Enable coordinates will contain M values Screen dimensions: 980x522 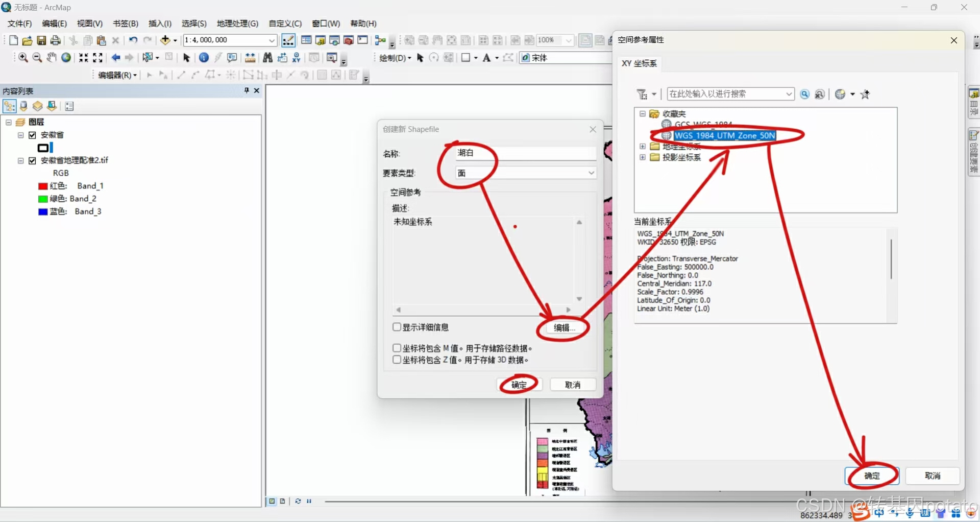(x=397, y=348)
